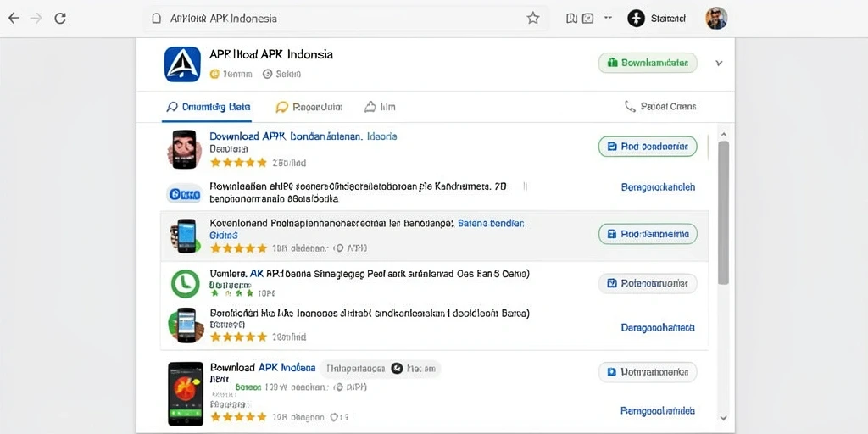Click the green Downloamdetae button

pos(648,63)
